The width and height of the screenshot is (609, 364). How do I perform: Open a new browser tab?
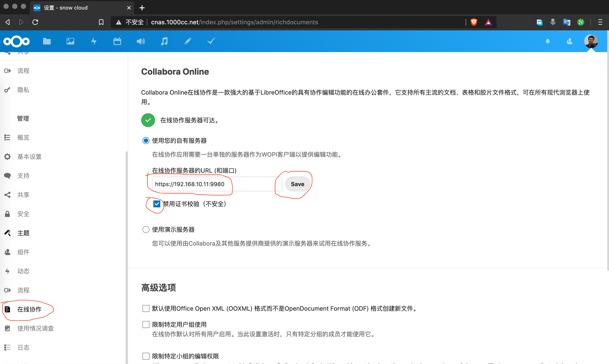click(x=142, y=8)
